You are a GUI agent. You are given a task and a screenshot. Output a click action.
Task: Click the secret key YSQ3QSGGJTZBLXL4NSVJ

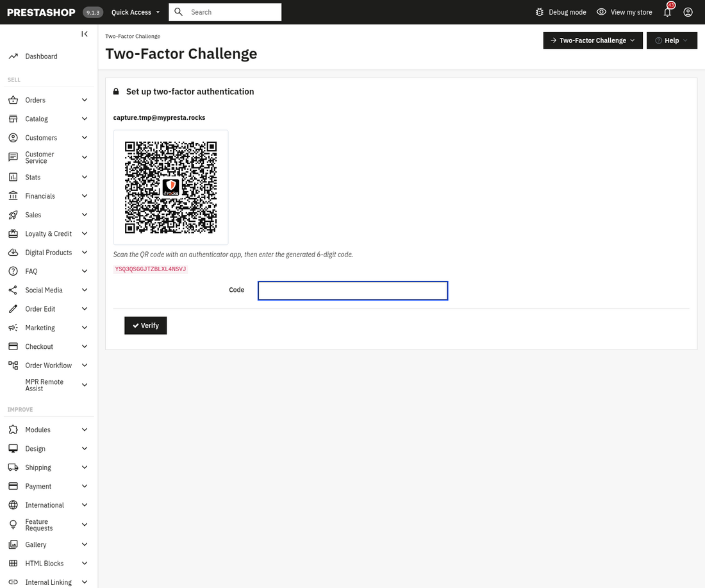pos(150,269)
